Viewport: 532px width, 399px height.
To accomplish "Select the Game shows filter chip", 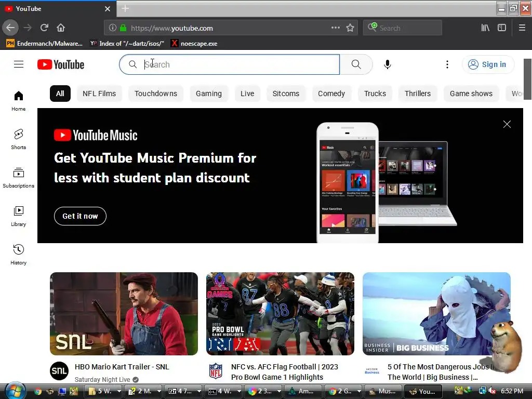I will (x=471, y=94).
